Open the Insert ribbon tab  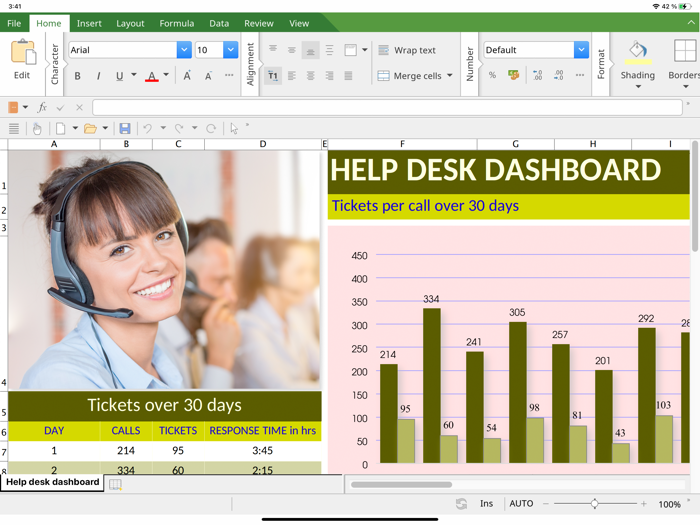(89, 23)
